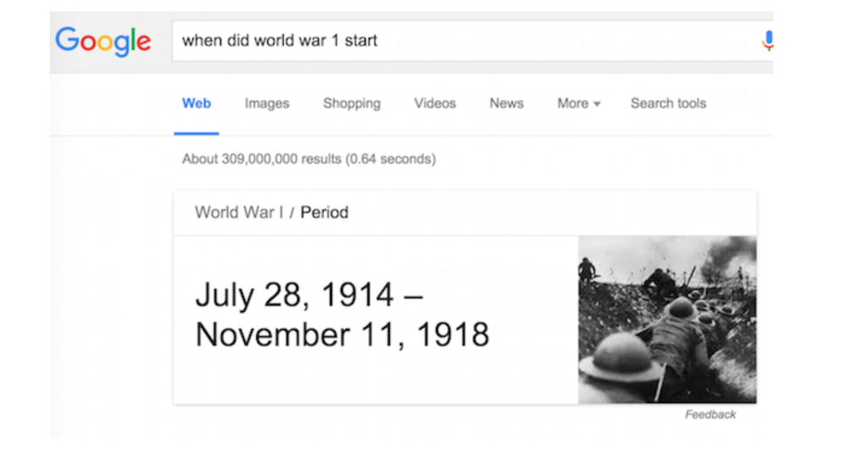The height and width of the screenshot is (449, 868).
Task: Open the Shopping results tab
Action: point(352,103)
